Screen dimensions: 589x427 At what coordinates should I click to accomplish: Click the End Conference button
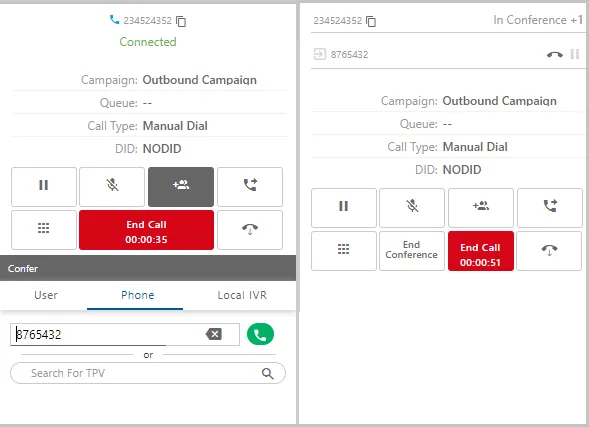(x=412, y=251)
